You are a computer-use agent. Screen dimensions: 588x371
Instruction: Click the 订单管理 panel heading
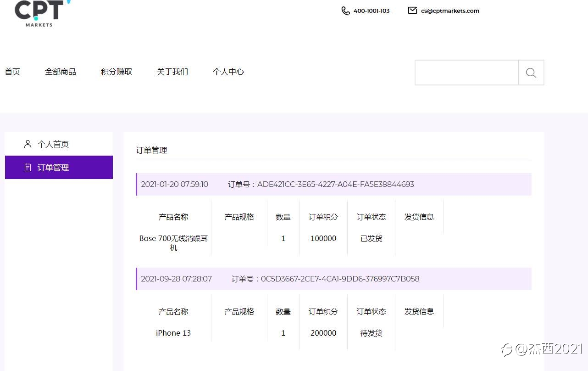[152, 150]
